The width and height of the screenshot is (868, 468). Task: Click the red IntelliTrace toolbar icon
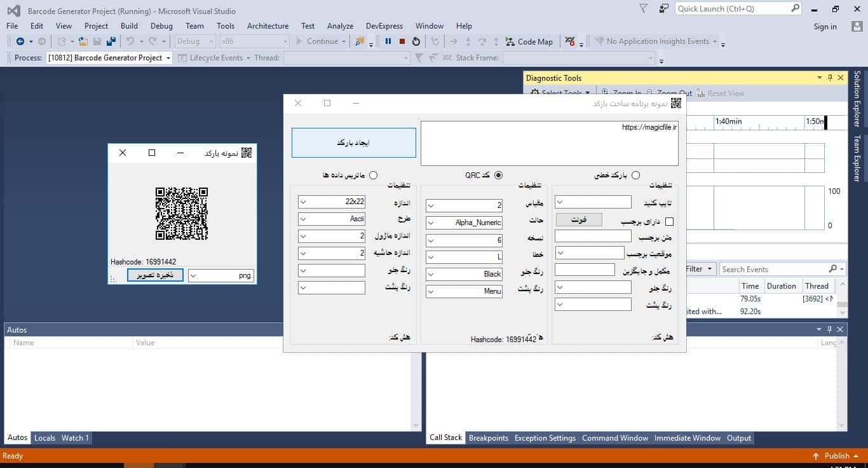pos(570,41)
